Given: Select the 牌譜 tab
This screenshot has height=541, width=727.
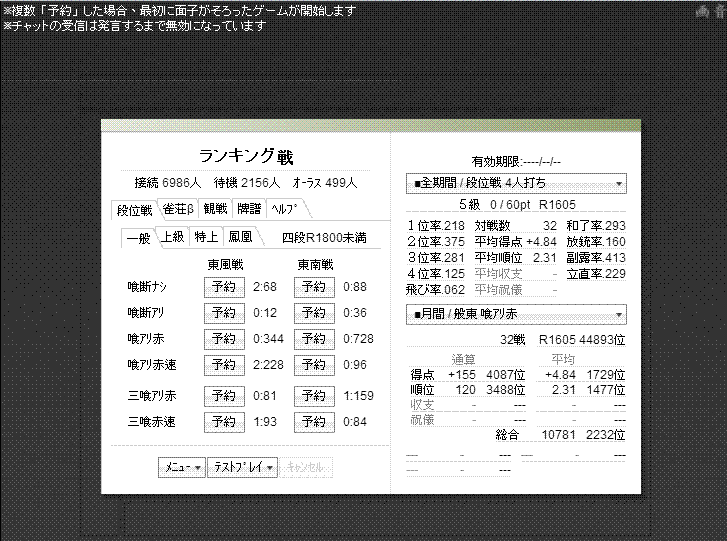Looking at the screenshot, I should point(248,210).
